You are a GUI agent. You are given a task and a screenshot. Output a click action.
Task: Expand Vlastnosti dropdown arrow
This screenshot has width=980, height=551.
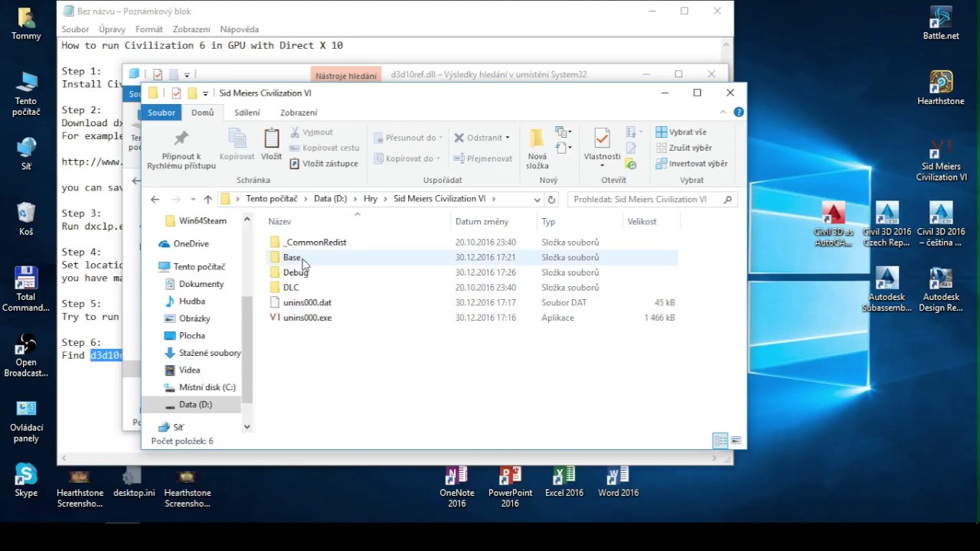pos(602,166)
